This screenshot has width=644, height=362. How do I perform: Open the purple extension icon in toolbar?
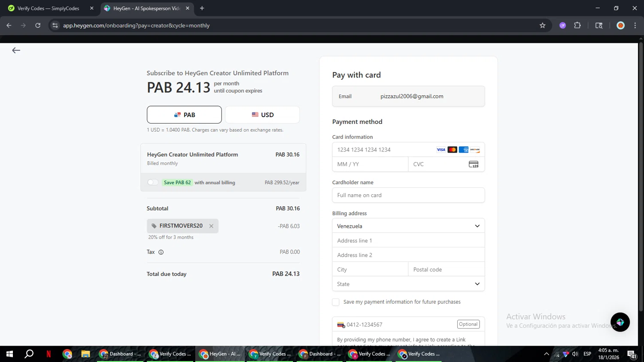[x=562, y=25]
